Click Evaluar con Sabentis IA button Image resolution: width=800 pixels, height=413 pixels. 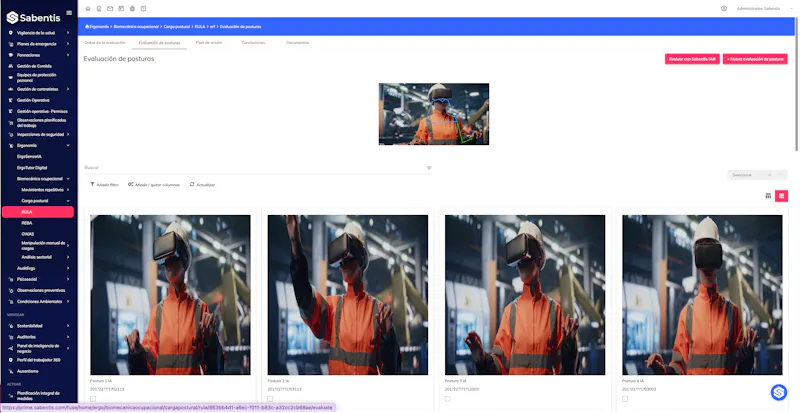(692, 59)
